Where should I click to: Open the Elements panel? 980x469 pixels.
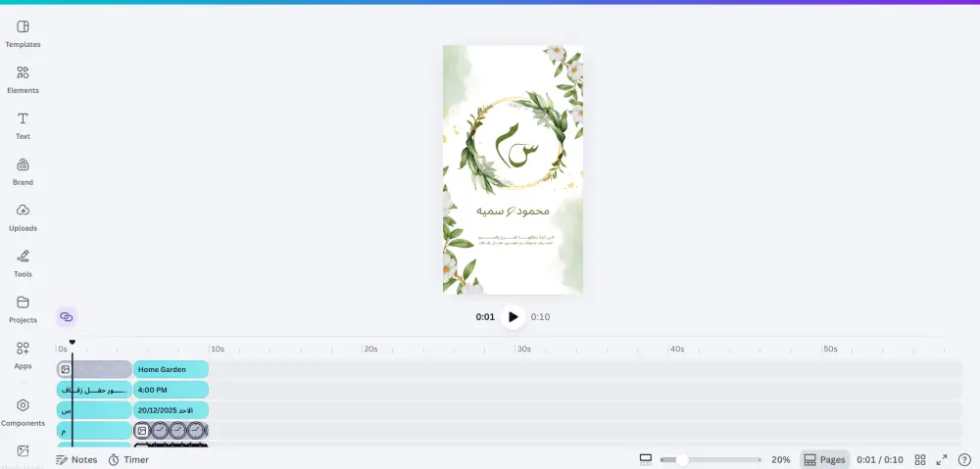[24, 80]
